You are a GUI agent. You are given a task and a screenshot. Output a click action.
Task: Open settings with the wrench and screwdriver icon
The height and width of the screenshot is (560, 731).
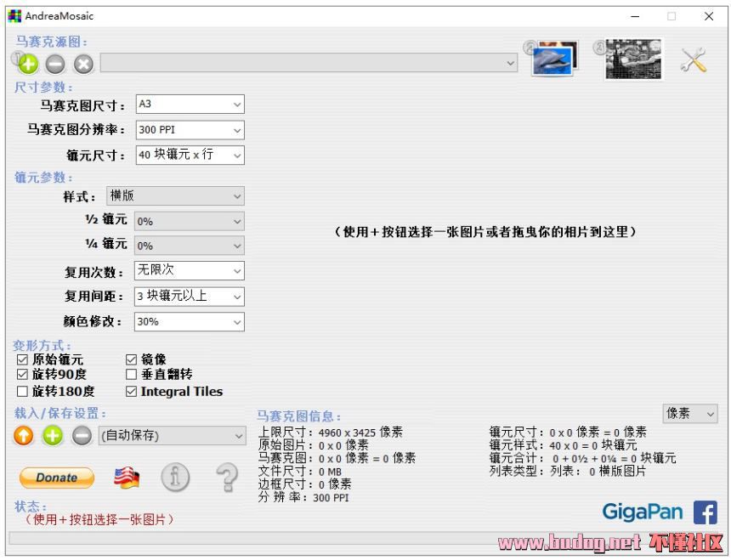pos(694,60)
